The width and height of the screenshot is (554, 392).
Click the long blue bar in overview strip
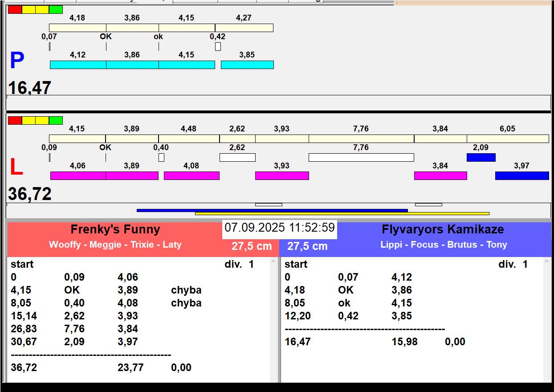[272, 210]
